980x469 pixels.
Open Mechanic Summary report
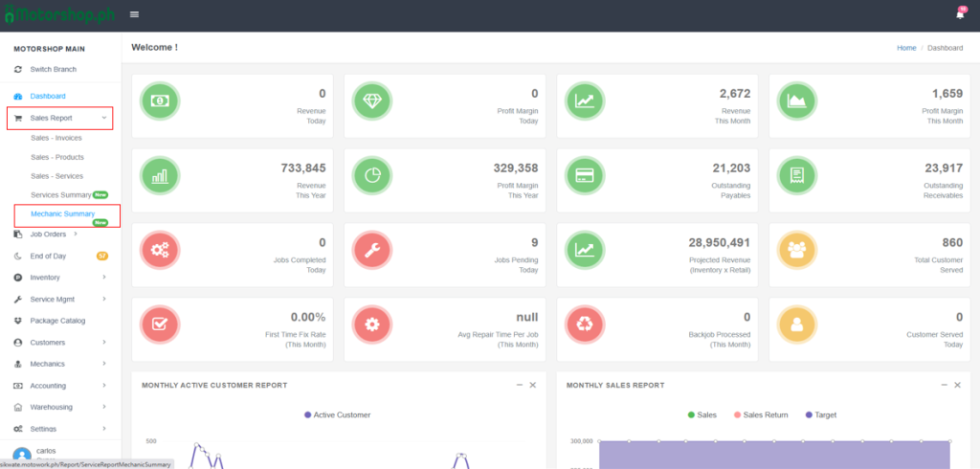(x=62, y=213)
